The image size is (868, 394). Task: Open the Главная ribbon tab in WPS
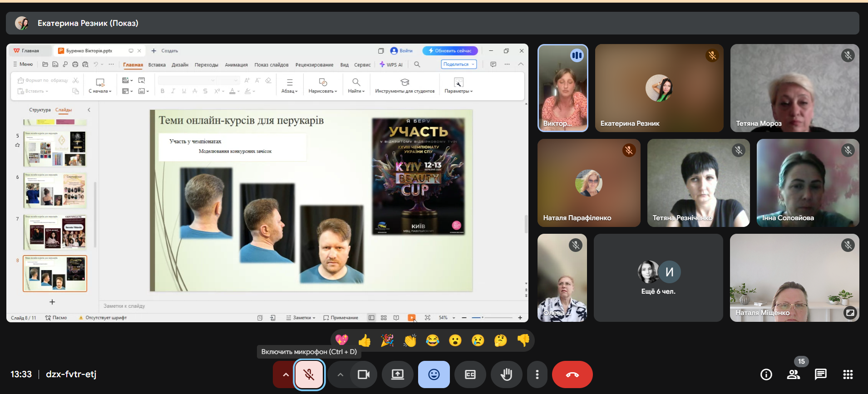click(x=133, y=64)
